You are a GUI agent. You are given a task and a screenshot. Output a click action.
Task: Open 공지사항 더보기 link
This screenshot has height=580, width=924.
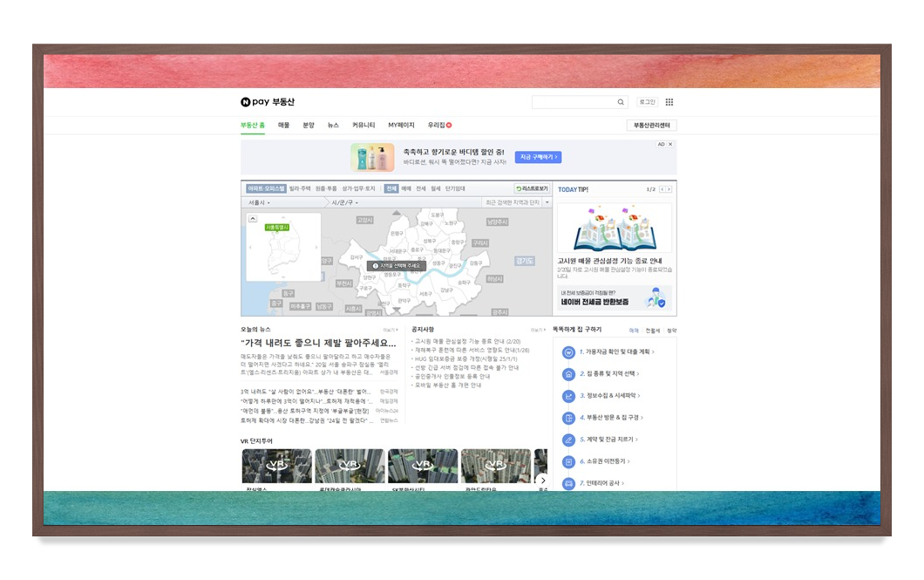[x=538, y=330]
